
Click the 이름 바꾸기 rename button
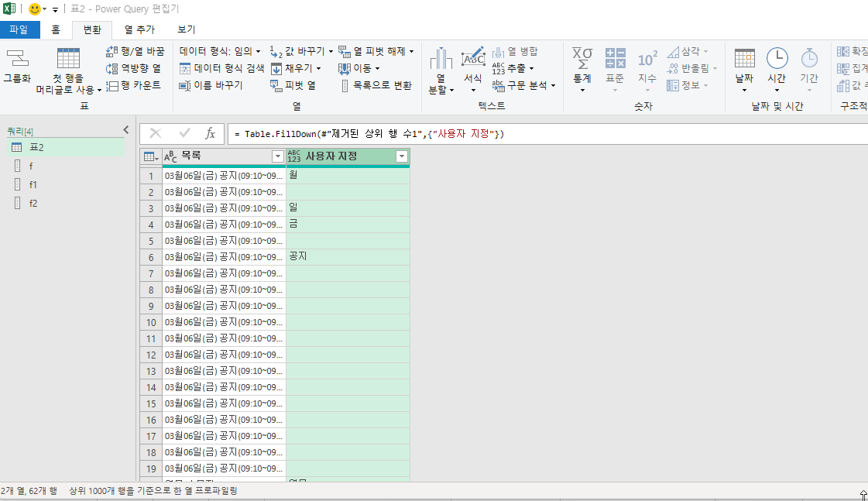coord(211,85)
